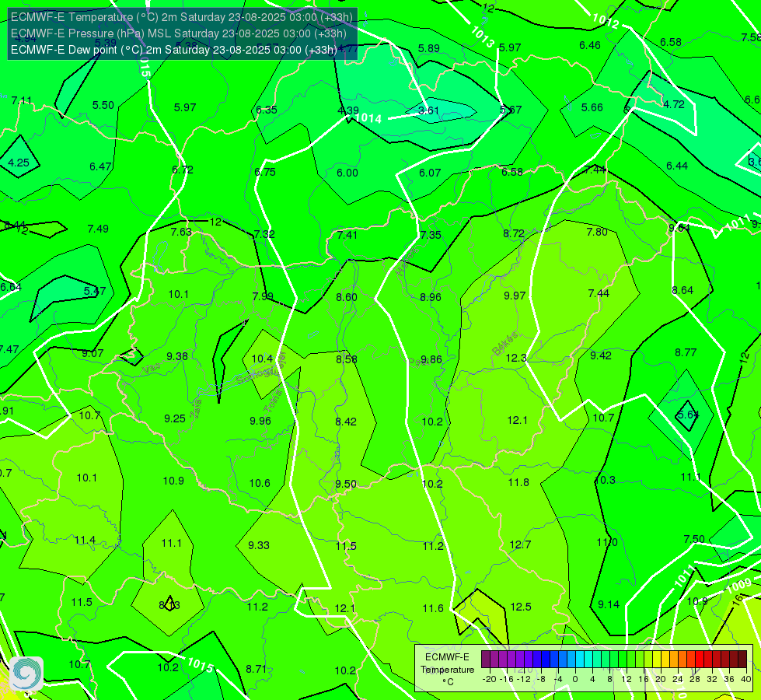
Task: Click the 12.3 grid value
Action: click(x=516, y=358)
